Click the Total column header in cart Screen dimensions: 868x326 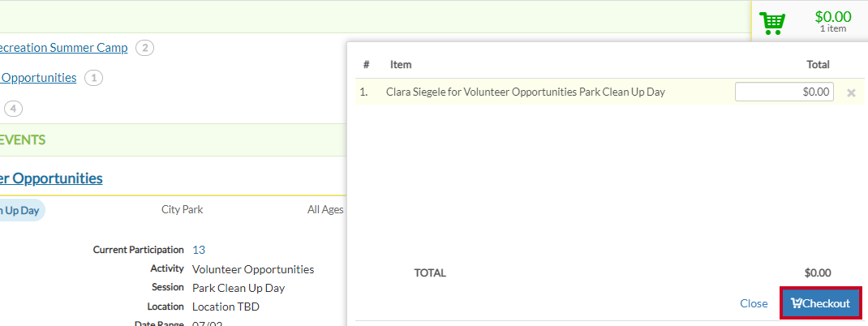(x=818, y=65)
